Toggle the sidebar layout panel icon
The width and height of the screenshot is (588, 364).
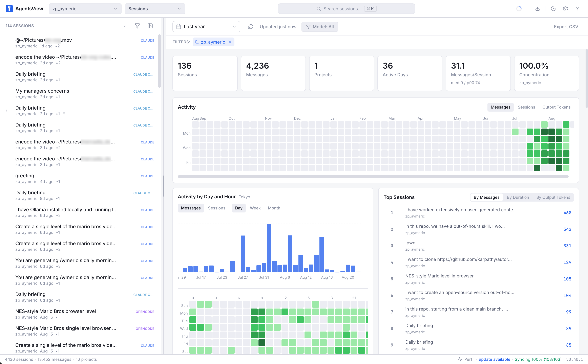pyautogui.click(x=150, y=26)
